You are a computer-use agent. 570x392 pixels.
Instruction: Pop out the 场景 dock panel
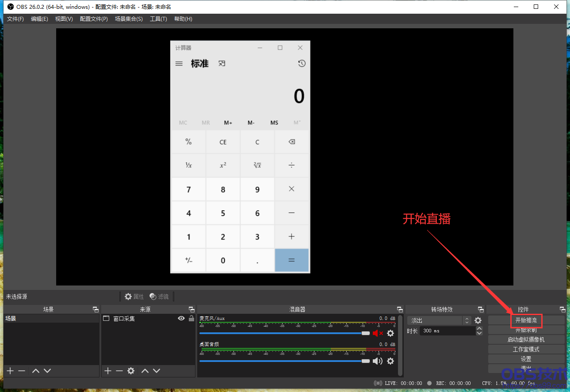(x=96, y=309)
